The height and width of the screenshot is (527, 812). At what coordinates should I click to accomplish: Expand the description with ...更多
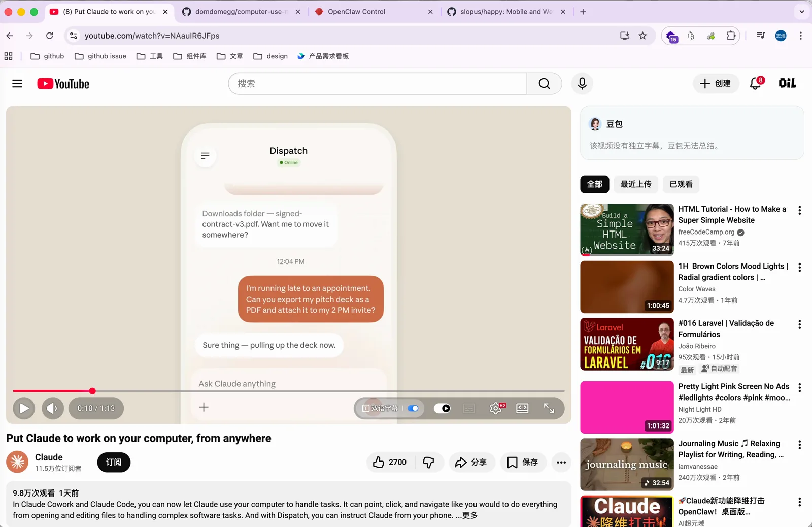point(467,515)
